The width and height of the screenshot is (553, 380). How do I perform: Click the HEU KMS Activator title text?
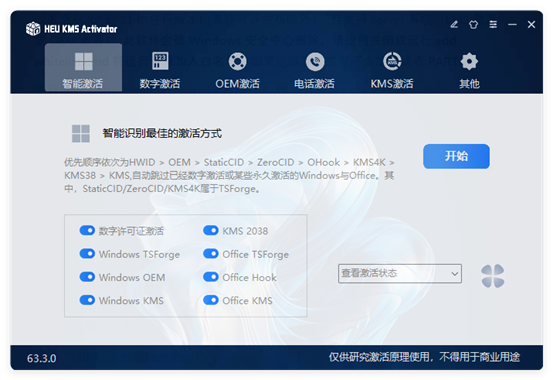click(80, 29)
